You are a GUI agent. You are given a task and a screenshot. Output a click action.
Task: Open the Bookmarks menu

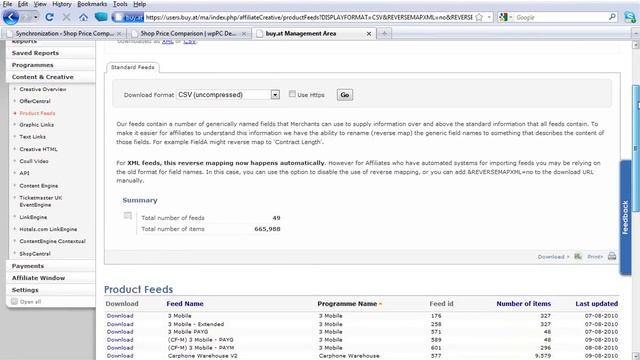point(92,4)
